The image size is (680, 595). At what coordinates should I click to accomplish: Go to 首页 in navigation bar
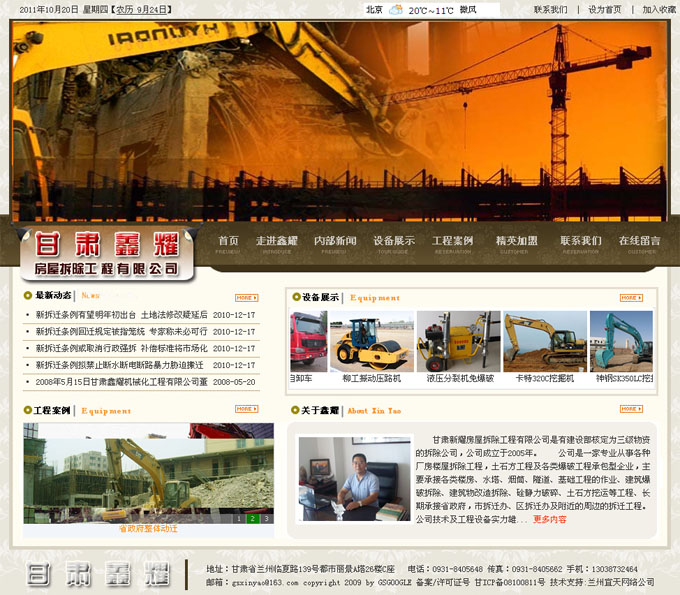click(228, 242)
